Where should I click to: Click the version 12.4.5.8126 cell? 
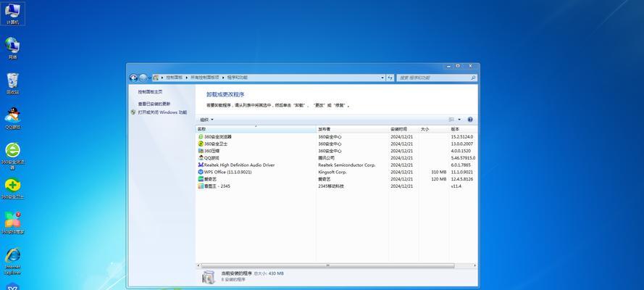462,179
